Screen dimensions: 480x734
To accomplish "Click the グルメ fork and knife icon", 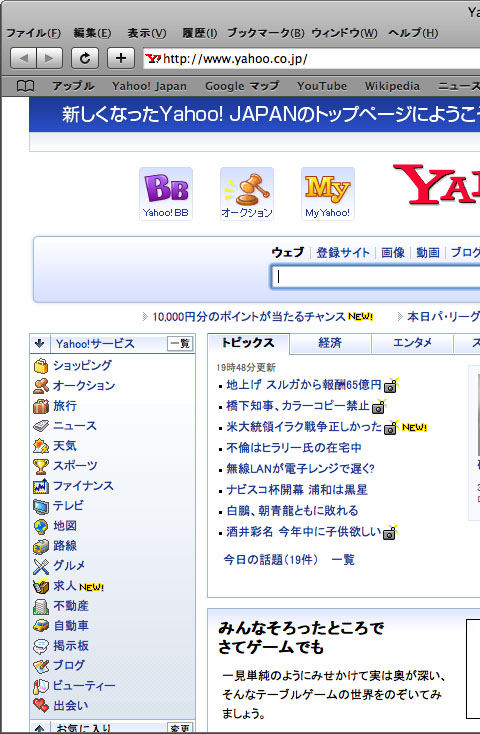I will point(41,566).
